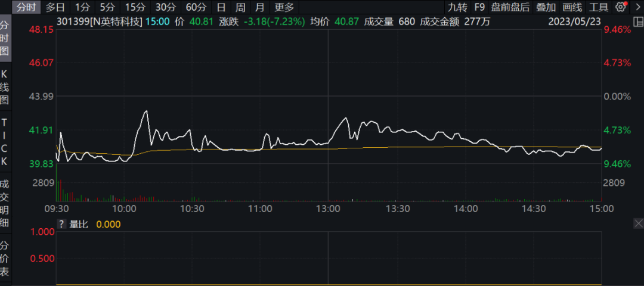Open 分时图 in left sidebar
This screenshot has width=644, height=286.
tap(5, 39)
